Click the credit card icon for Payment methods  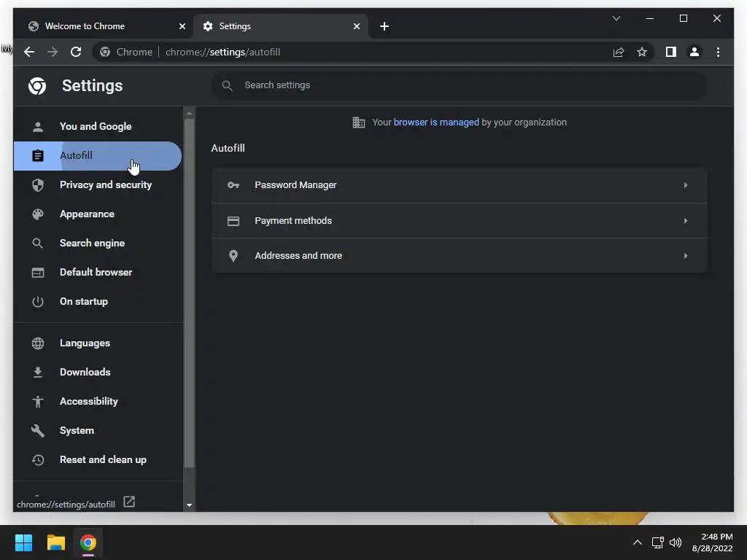233,221
